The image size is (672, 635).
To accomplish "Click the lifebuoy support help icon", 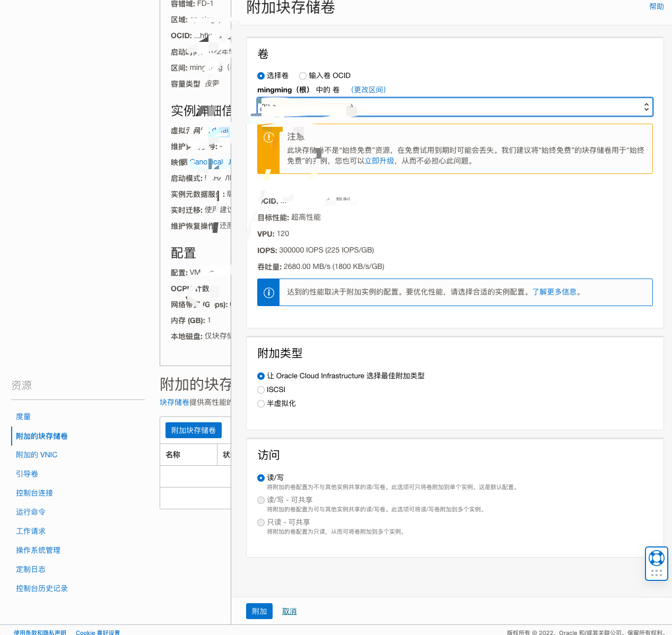I will (656, 558).
